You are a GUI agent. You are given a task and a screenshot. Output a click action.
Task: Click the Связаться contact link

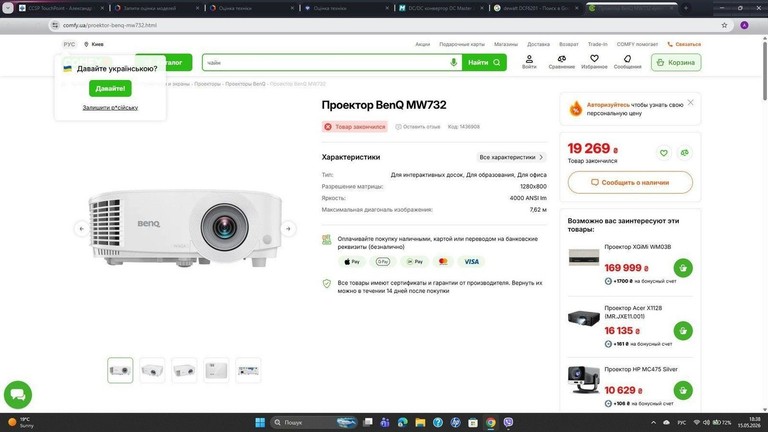684,44
